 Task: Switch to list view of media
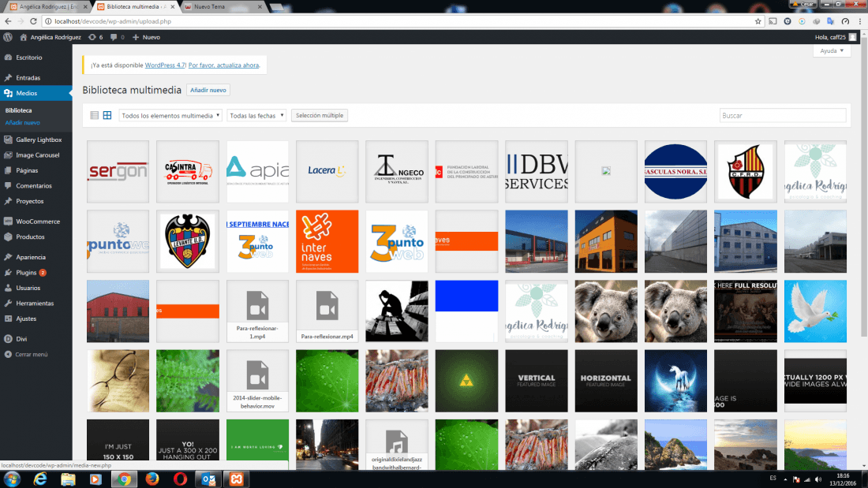(x=95, y=116)
